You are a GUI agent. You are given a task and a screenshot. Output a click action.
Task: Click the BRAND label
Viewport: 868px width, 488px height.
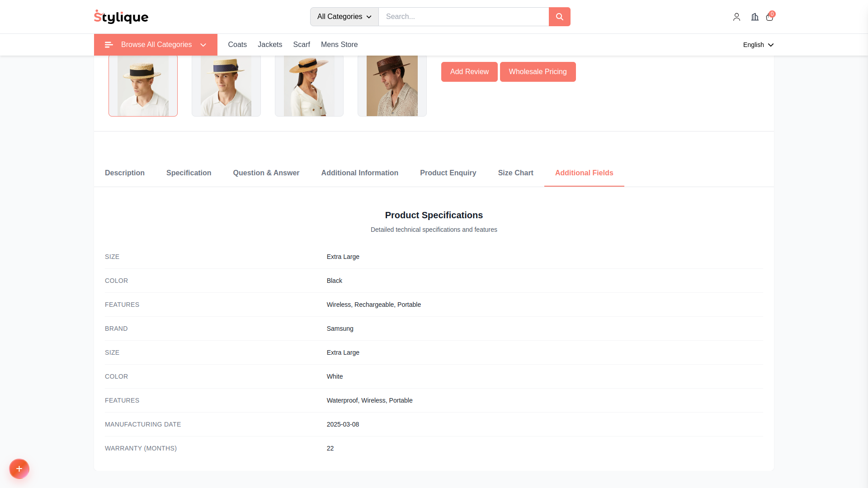point(116,328)
